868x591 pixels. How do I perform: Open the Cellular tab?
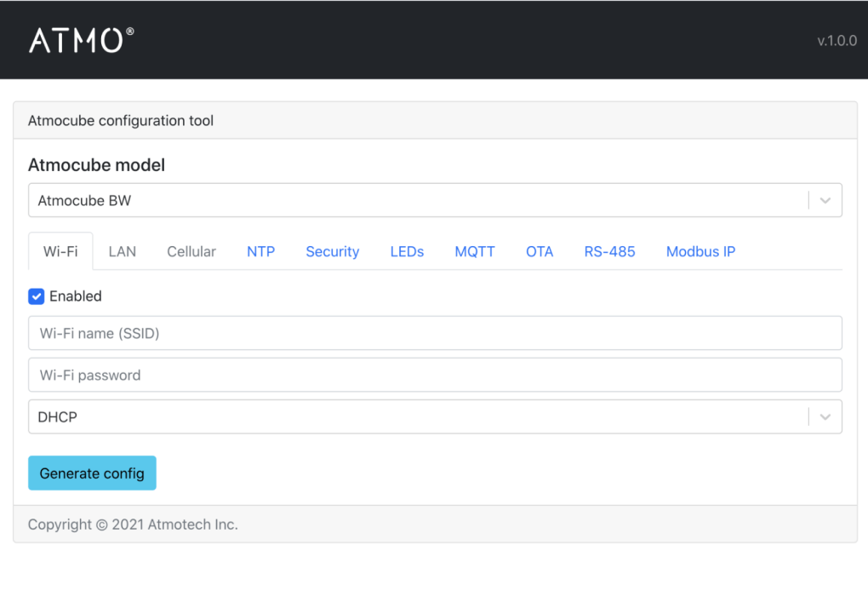tap(191, 251)
